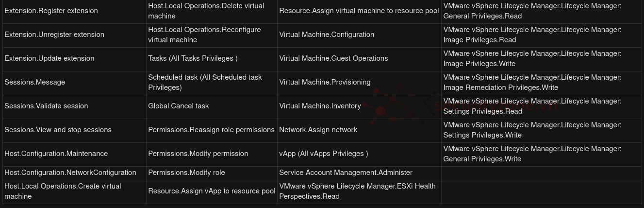Select Sessions.View and stop sessions cell
This screenshot has height=208, width=644.
pos(58,130)
